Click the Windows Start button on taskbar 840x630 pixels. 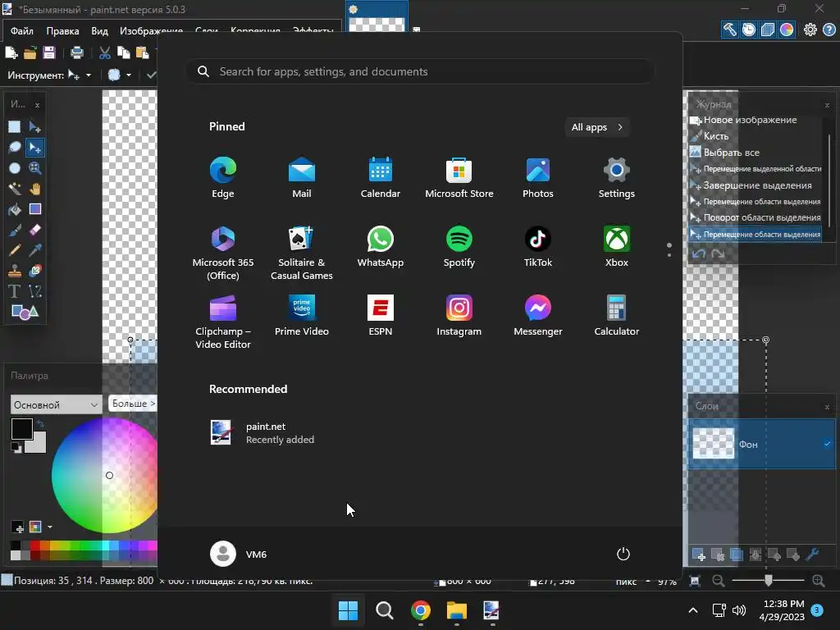[x=348, y=610]
